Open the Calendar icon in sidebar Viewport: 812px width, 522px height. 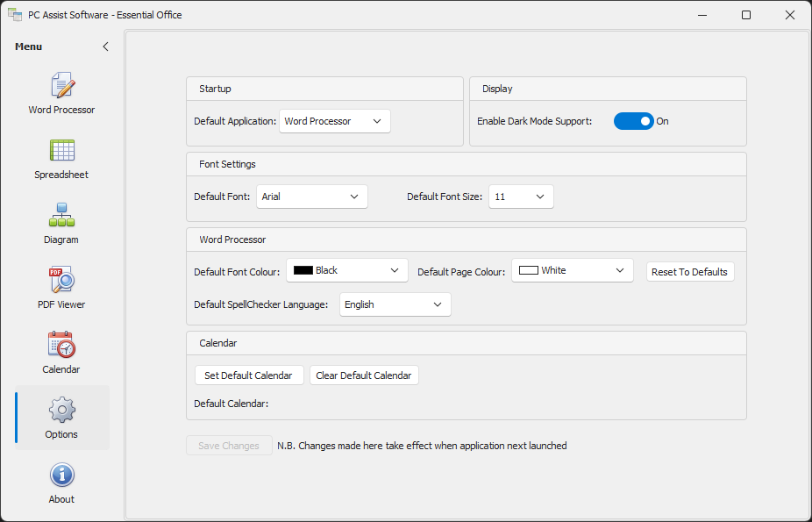[61, 346]
